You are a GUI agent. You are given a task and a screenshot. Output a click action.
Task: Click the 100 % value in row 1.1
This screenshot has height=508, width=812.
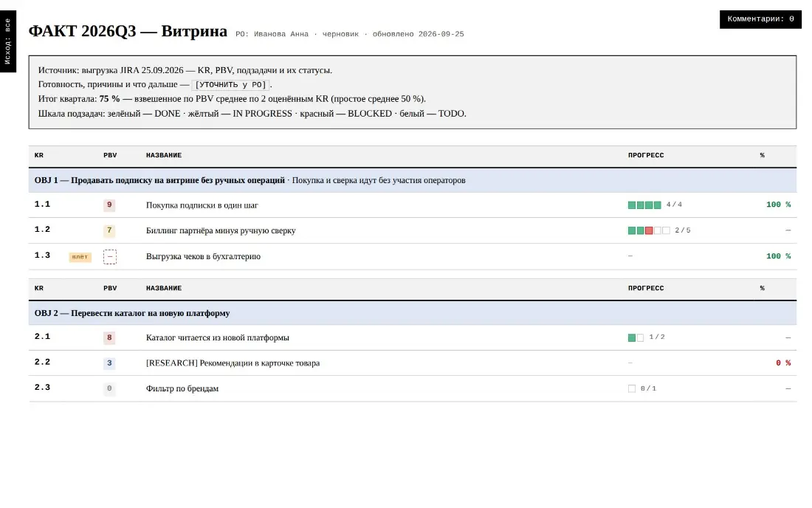pyautogui.click(x=778, y=205)
